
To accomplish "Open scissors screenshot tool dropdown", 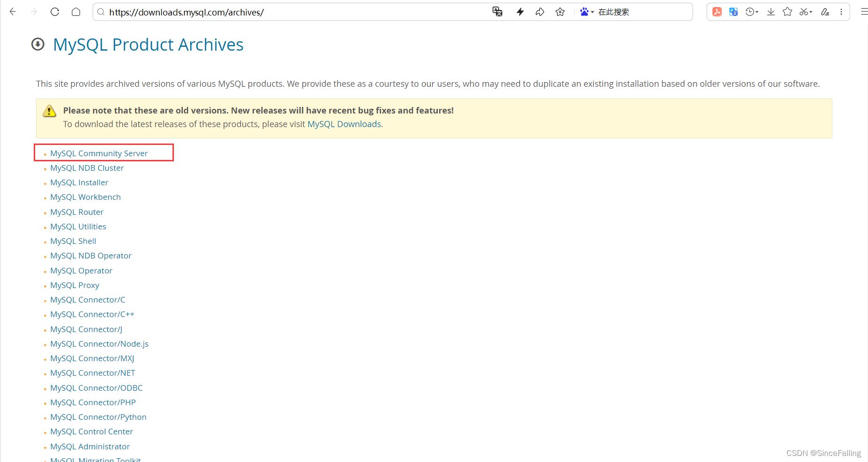I will point(806,12).
